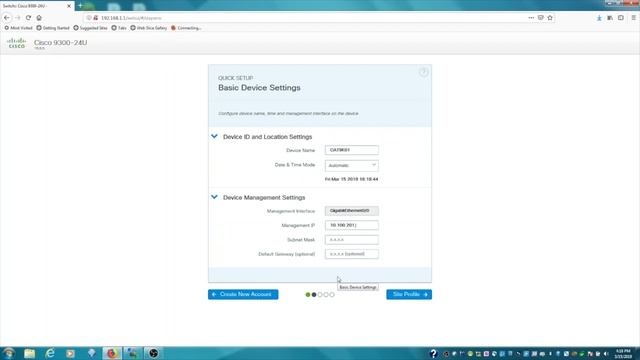Open the Suggested Sites bookmark
The image size is (640, 360).
click(90, 28)
